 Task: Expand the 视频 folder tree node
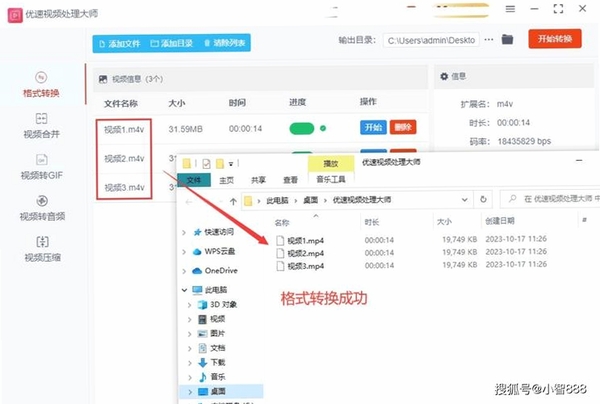coord(190,319)
